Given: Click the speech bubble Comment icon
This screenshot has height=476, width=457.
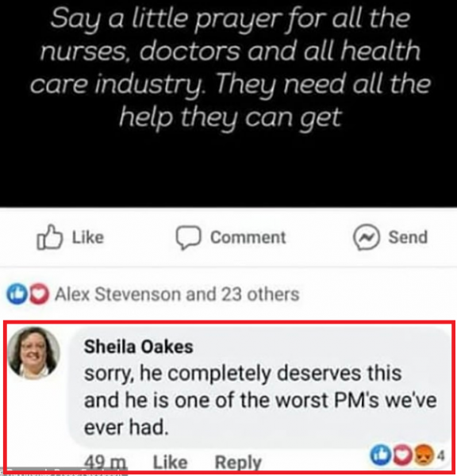Looking at the screenshot, I should click(188, 237).
